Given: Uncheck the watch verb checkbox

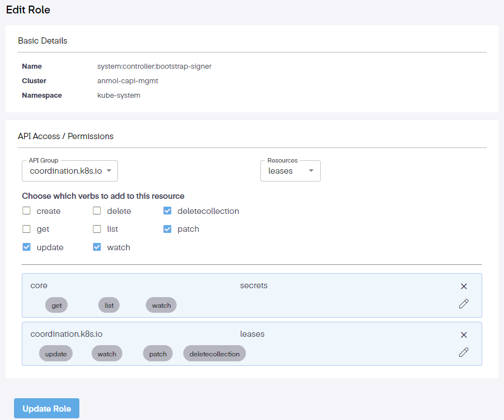Looking at the screenshot, I should tap(97, 247).
